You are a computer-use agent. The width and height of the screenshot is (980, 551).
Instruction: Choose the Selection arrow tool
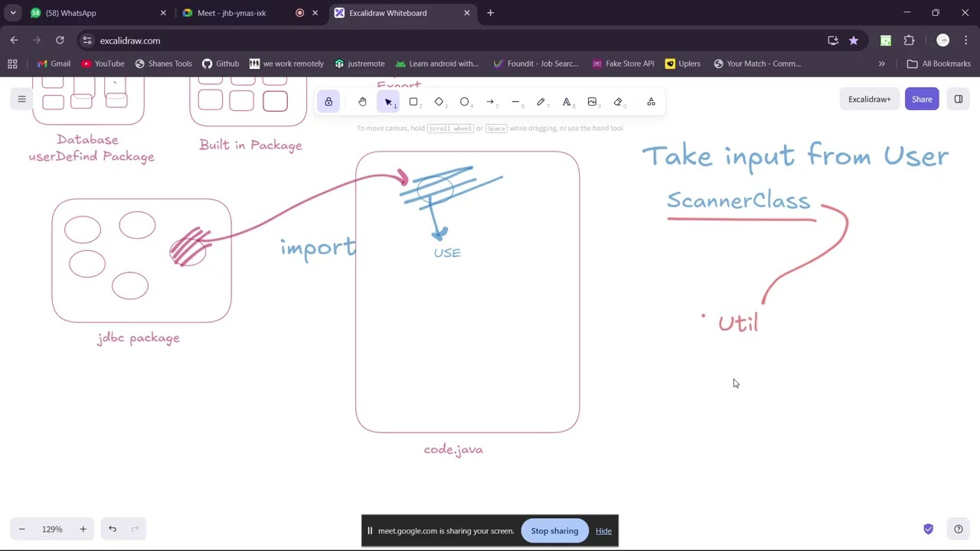[388, 102]
